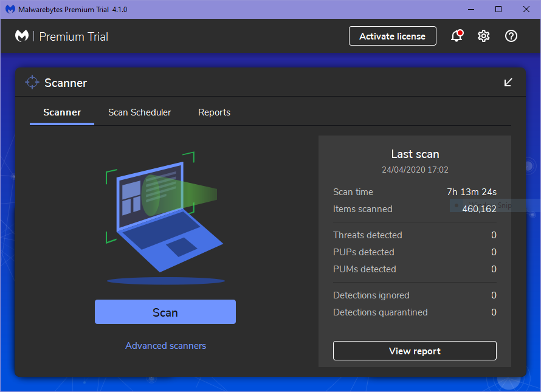Open settings via the gear icon
The image size is (541, 392).
(x=484, y=36)
